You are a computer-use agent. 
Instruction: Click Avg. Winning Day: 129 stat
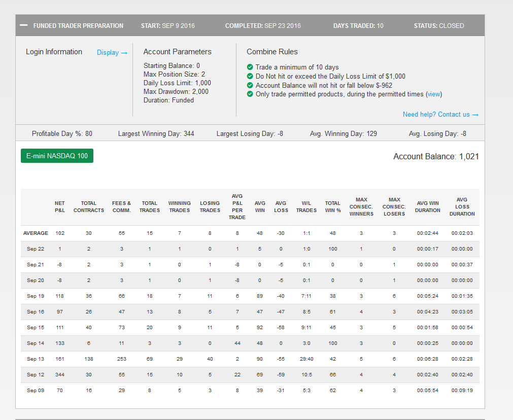343,133
